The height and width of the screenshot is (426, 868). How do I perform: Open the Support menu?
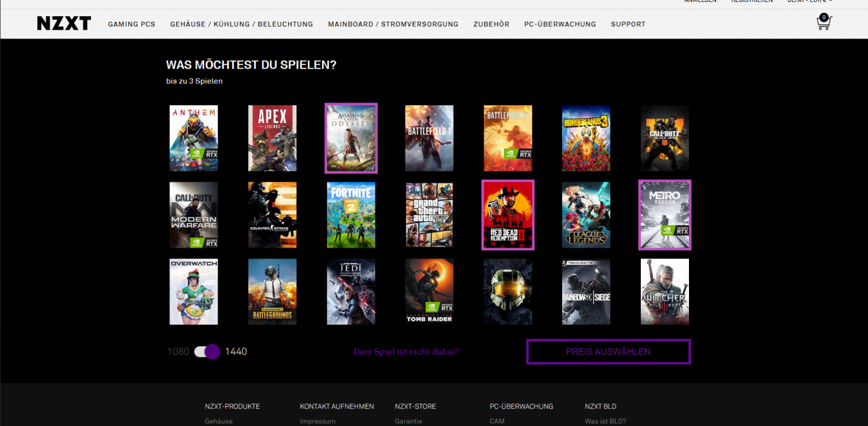(628, 24)
